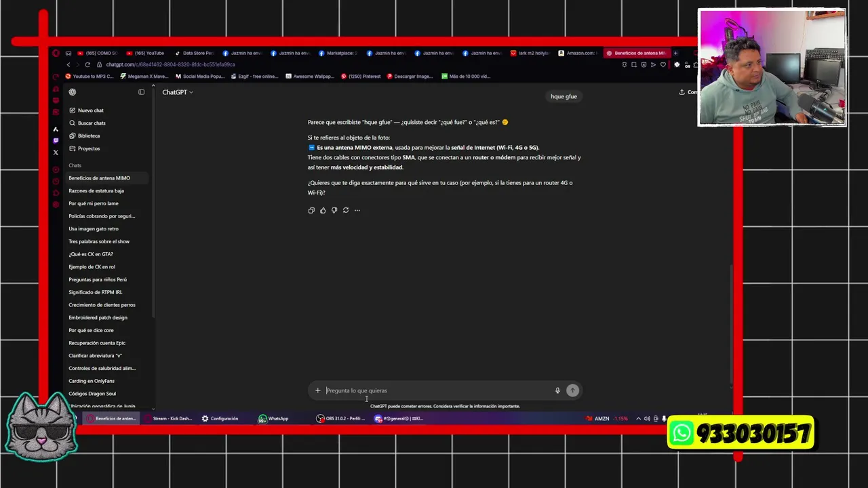This screenshot has height=488, width=868.
Task: Open "(1250) Pinterest" bookmark
Action: pyautogui.click(x=361, y=77)
